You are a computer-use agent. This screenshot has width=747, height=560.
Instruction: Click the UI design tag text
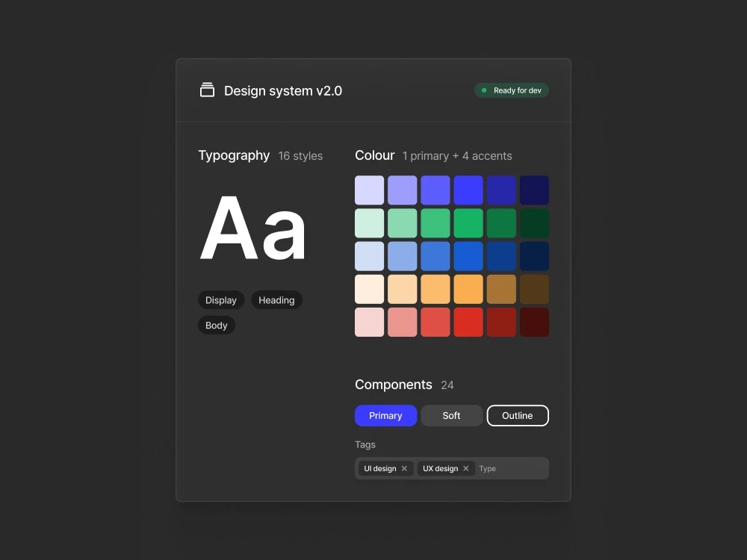380,469
